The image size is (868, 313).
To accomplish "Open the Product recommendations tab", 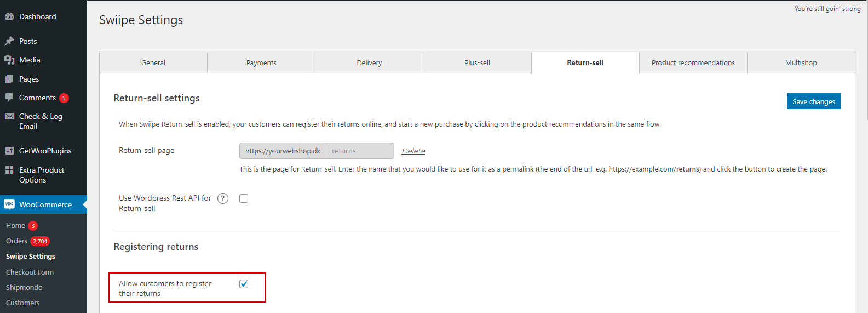I will point(693,62).
